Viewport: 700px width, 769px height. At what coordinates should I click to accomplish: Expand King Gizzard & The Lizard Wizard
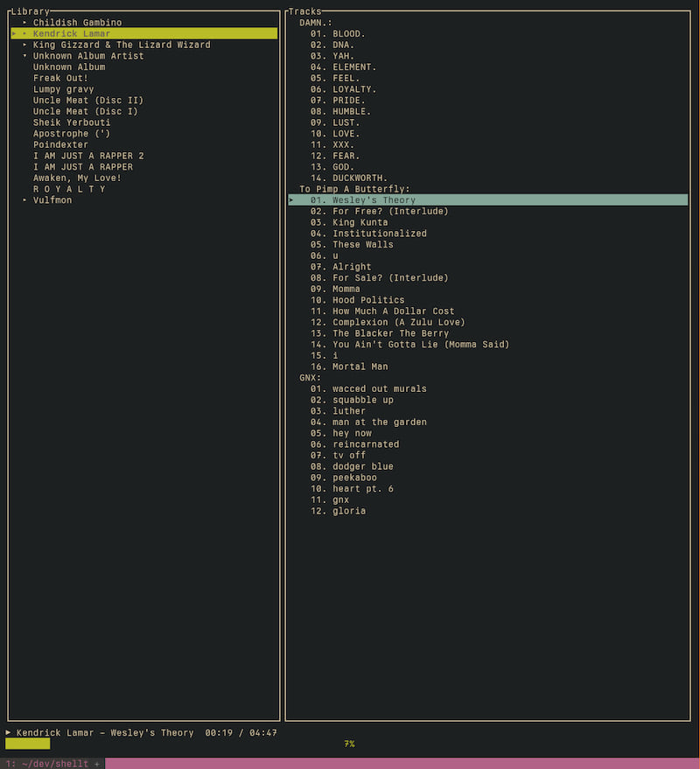click(x=23, y=45)
